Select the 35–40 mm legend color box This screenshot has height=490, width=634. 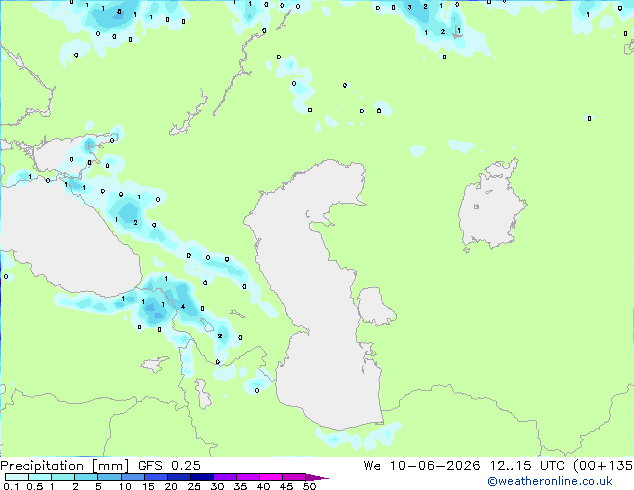click(247, 477)
